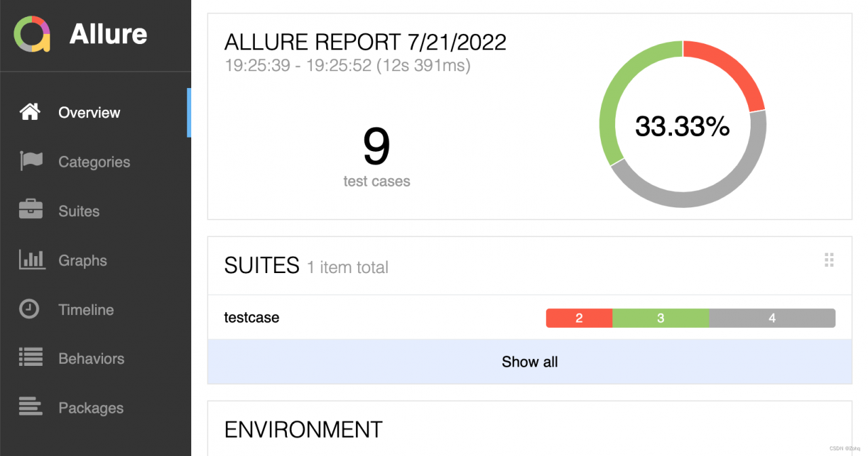Open the Categories menu item
Screen dimensions: 868x456
(94, 162)
